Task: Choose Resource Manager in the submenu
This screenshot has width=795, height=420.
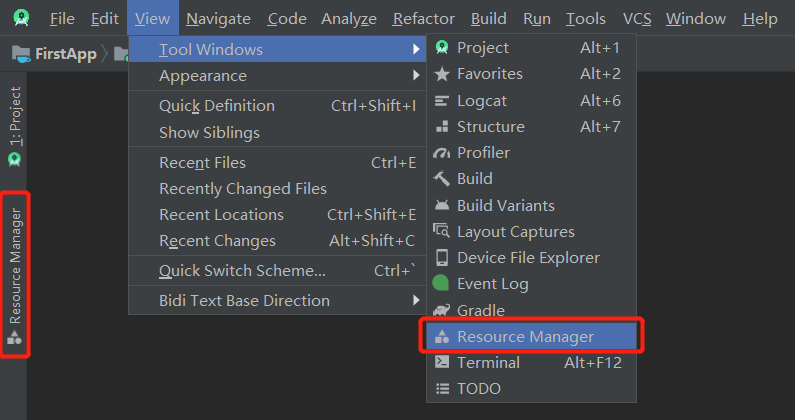Action: pos(531,336)
